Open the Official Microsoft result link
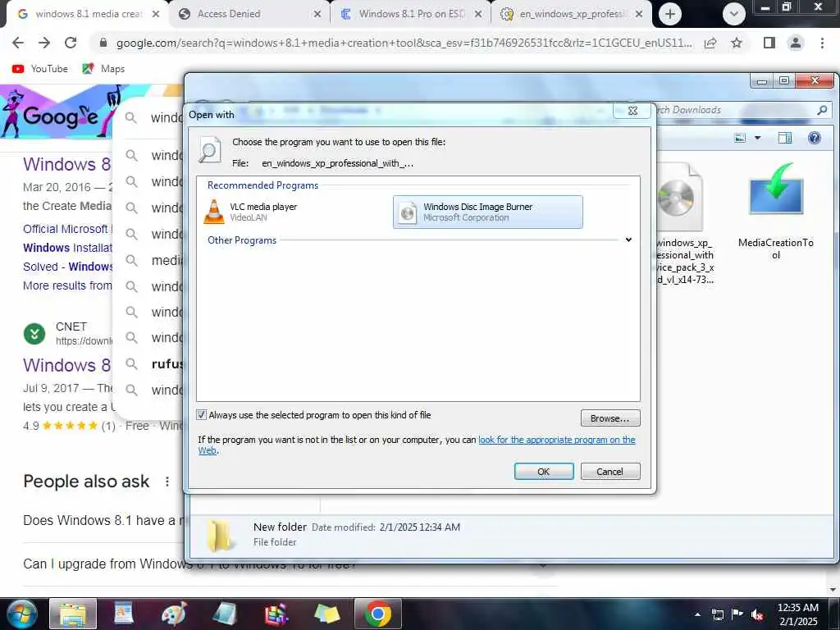This screenshot has width=840, height=630. tap(67, 229)
